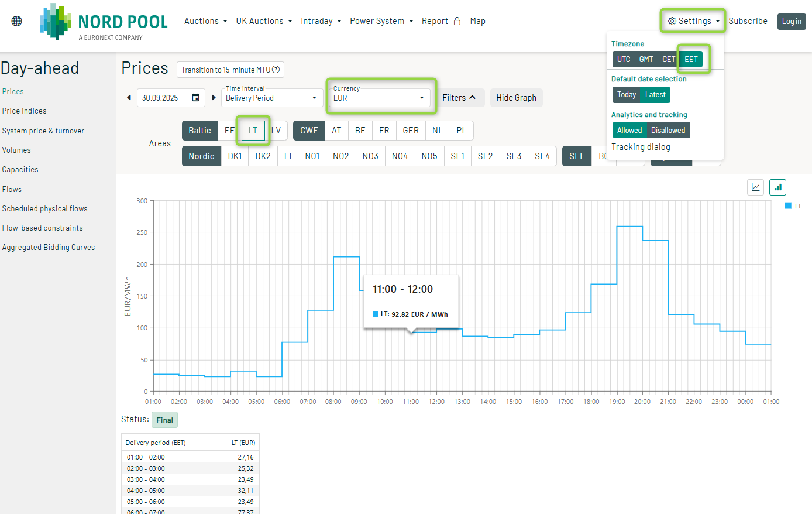812x514 pixels.
Task: Toggle the NO1 area
Action: coord(312,156)
